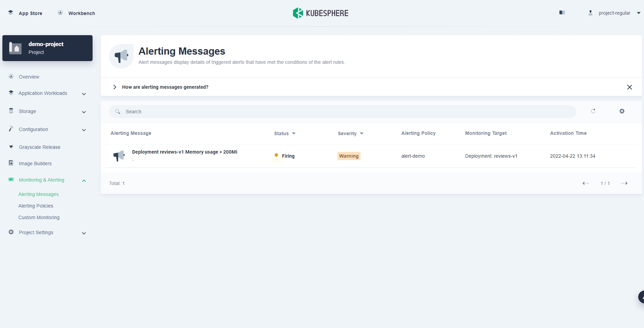Open Alerting Policies in sidebar
The width and height of the screenshot is (644, 328).
36,206
